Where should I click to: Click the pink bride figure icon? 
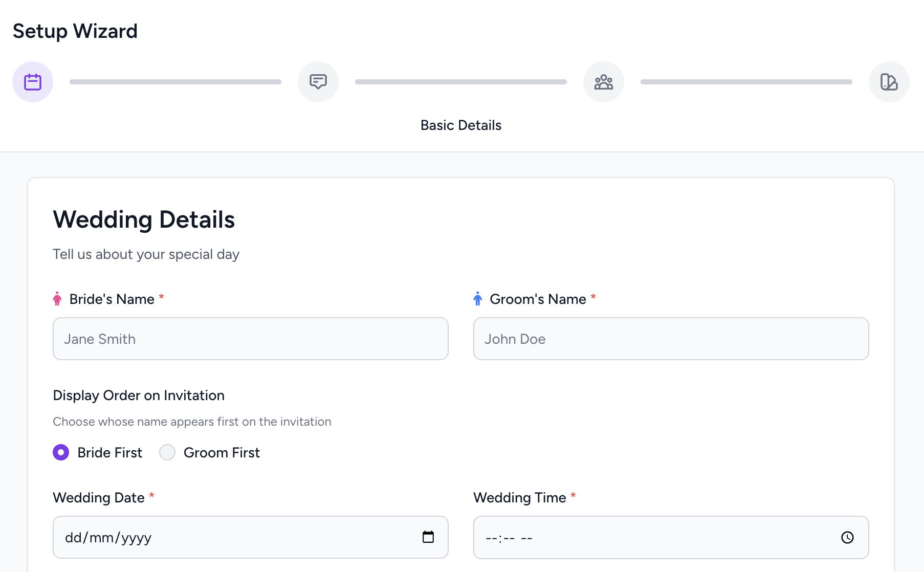(57, 299)
